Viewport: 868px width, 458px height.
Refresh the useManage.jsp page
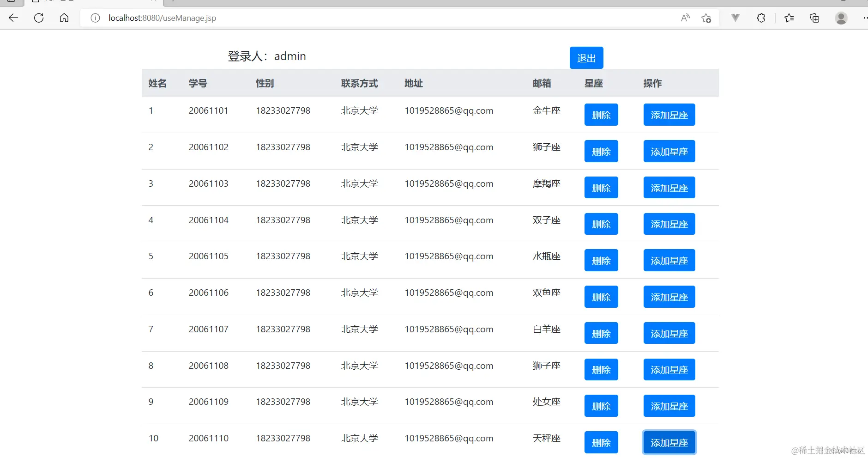tap(39, 18)
